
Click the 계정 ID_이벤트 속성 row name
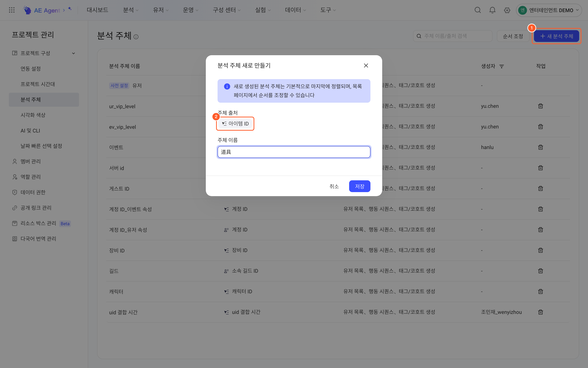[130, 209]
